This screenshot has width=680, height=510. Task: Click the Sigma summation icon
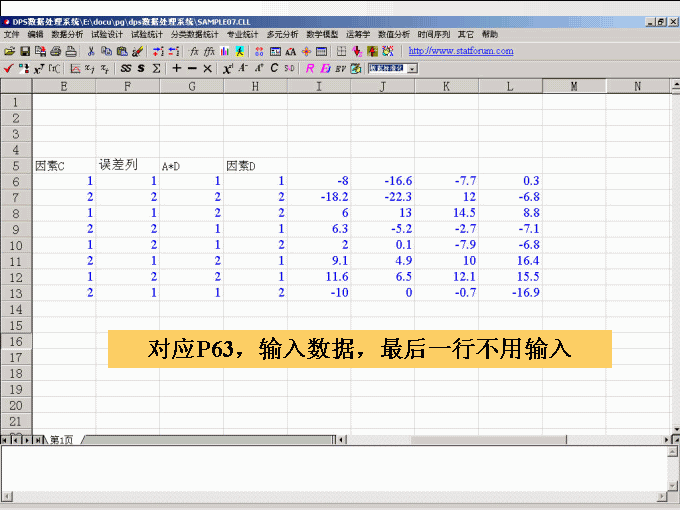click(156, 69)
